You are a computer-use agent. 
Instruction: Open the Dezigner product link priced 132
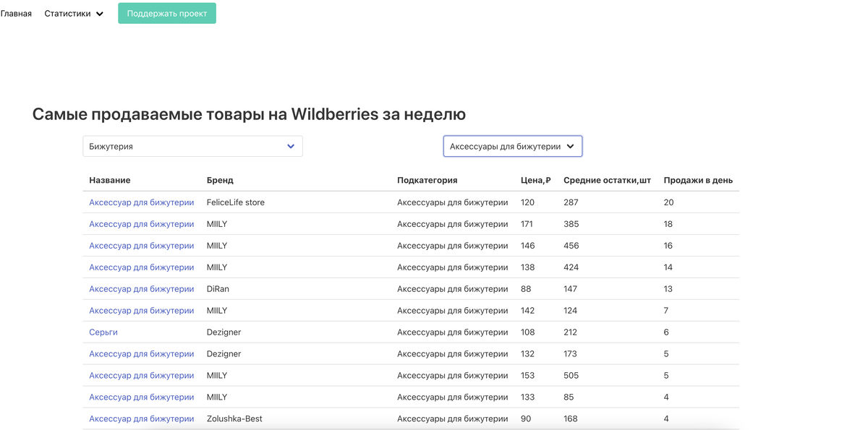click(142, 354)
